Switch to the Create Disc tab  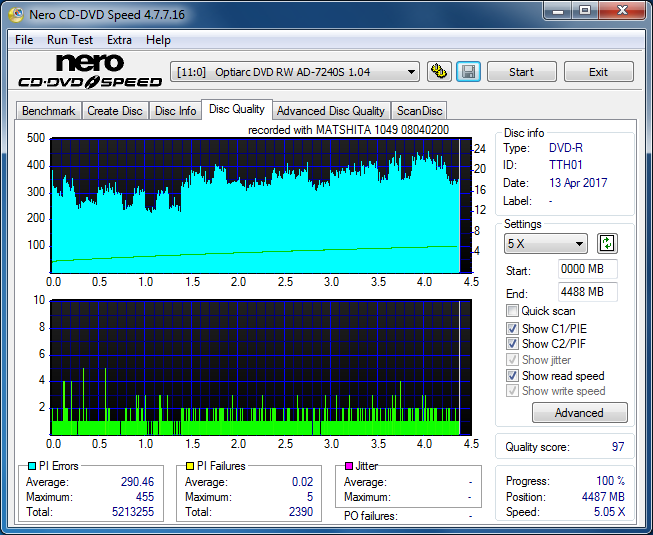115,111
